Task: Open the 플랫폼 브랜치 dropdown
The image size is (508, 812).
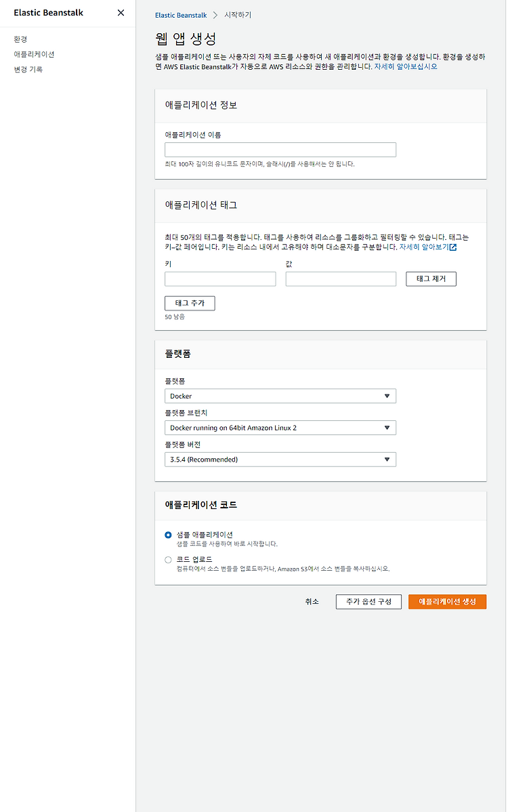Action: point(280,428)
